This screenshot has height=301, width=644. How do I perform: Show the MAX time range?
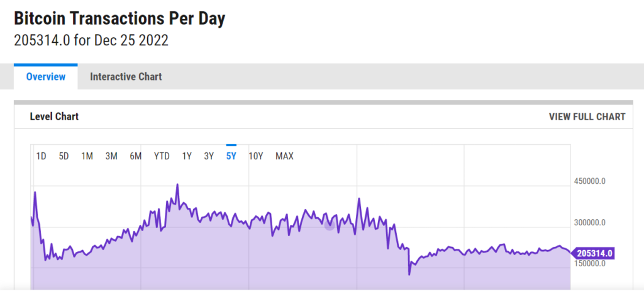pyautogui.click(x=284, y=156)
